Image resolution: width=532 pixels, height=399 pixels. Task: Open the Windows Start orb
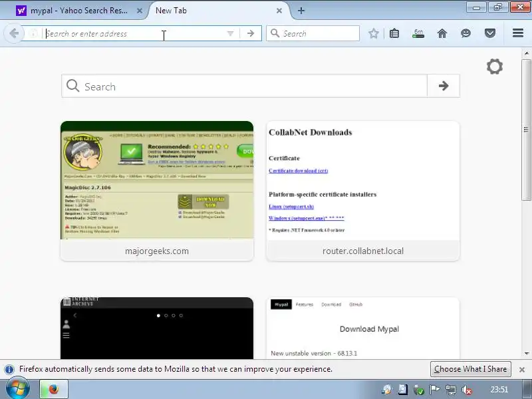pyautogui.click(x=17, y=389)
